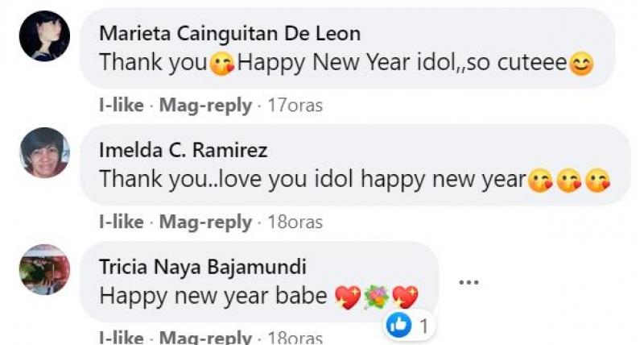Click the Imelda C. Ramirez name link

point(184,151)
